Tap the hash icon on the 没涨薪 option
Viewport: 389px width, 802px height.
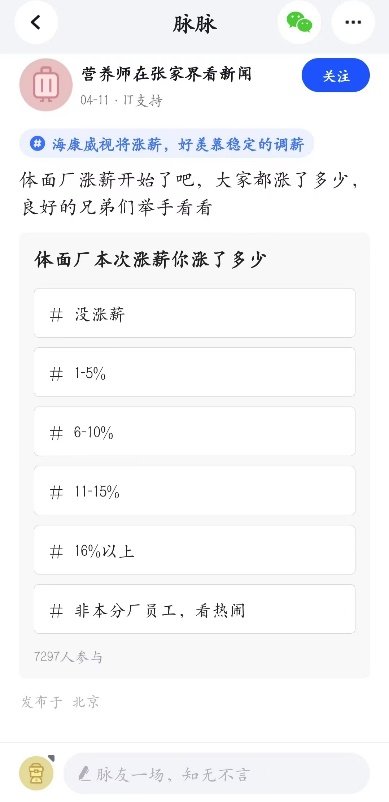(56, 314)
